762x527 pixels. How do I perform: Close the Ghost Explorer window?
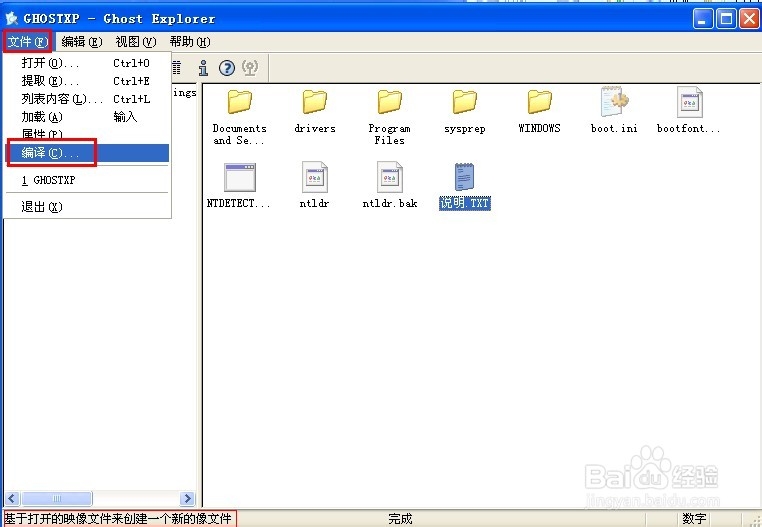tap(749, 19)
